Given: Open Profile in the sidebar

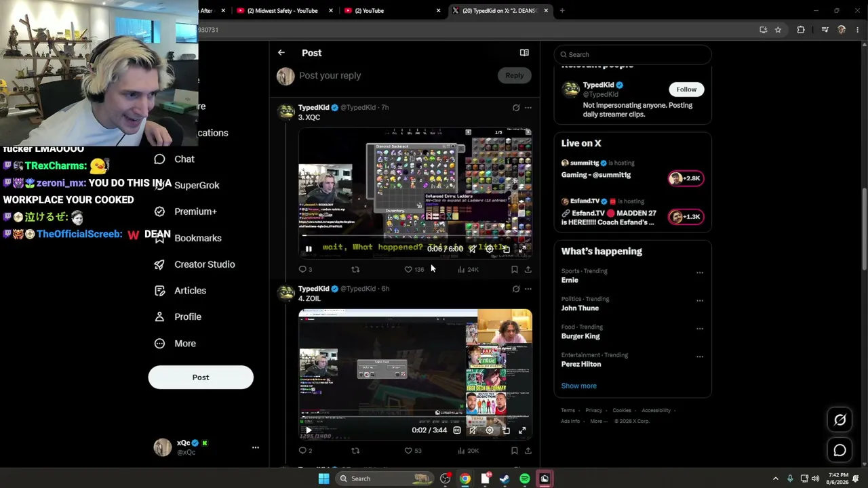Looking at the screenshot, I should (x=178, y=317).
